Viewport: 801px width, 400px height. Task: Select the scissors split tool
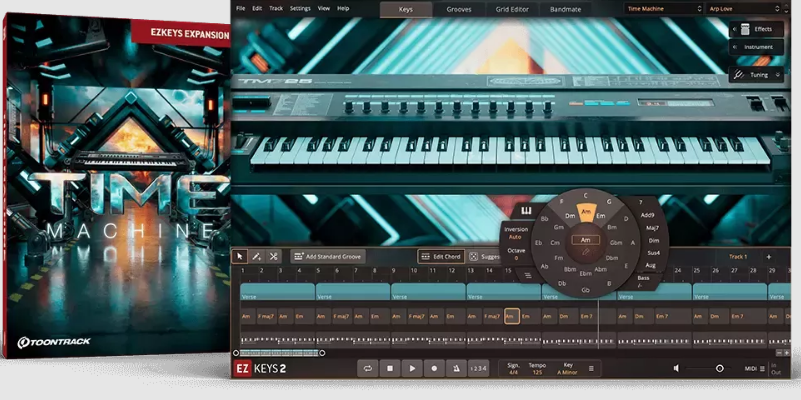click(274, 256)
